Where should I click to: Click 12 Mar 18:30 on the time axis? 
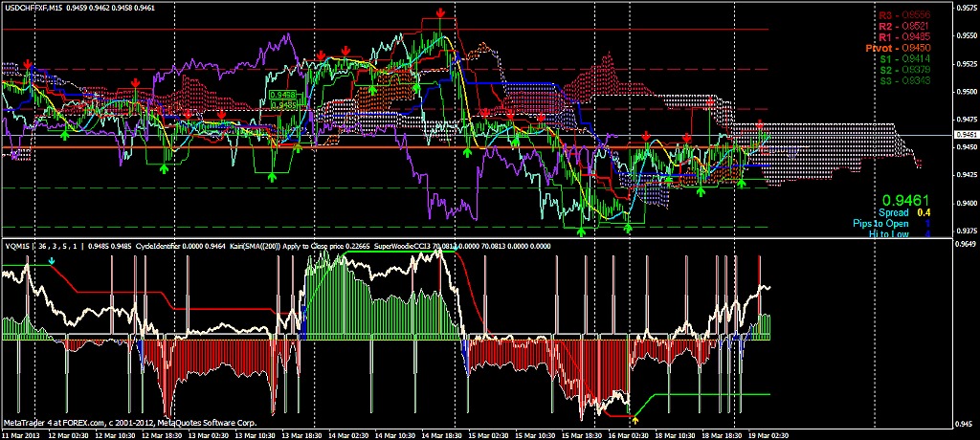162,433
